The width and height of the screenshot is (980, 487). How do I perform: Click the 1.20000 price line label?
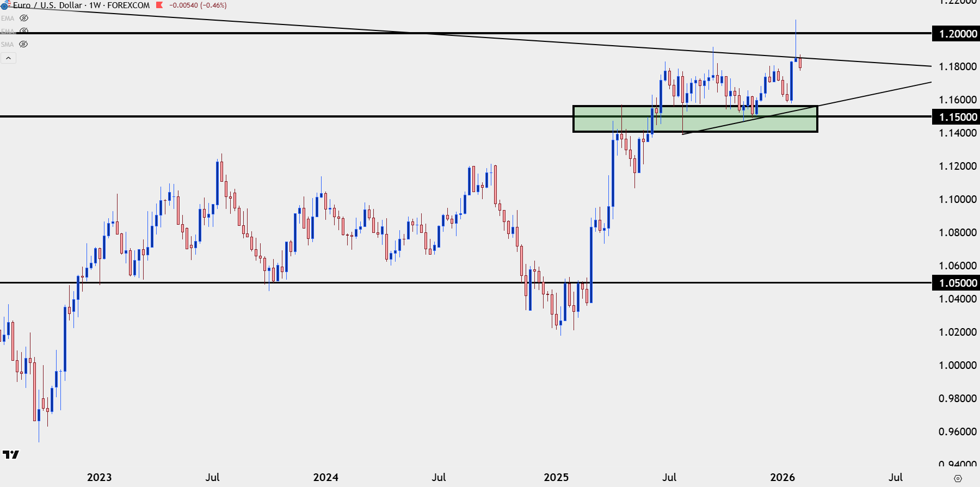tap(957, 34)
